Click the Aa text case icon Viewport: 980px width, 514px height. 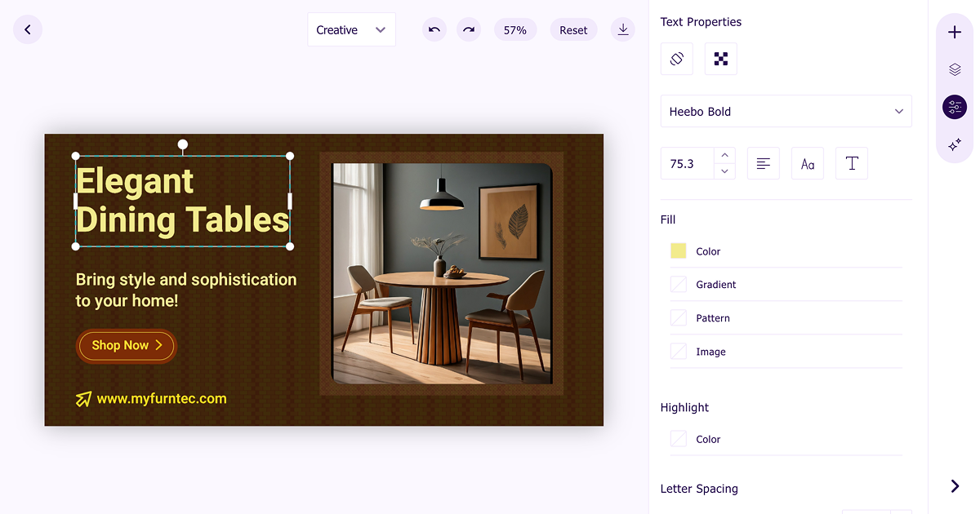(808, 163)
